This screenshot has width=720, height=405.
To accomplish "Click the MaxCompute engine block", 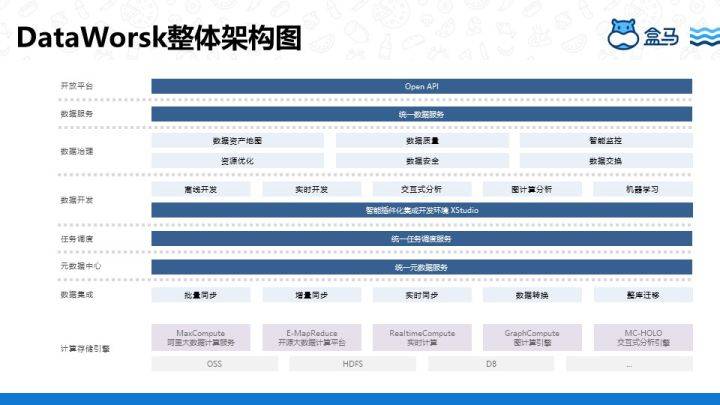I will tap(201, 337).
